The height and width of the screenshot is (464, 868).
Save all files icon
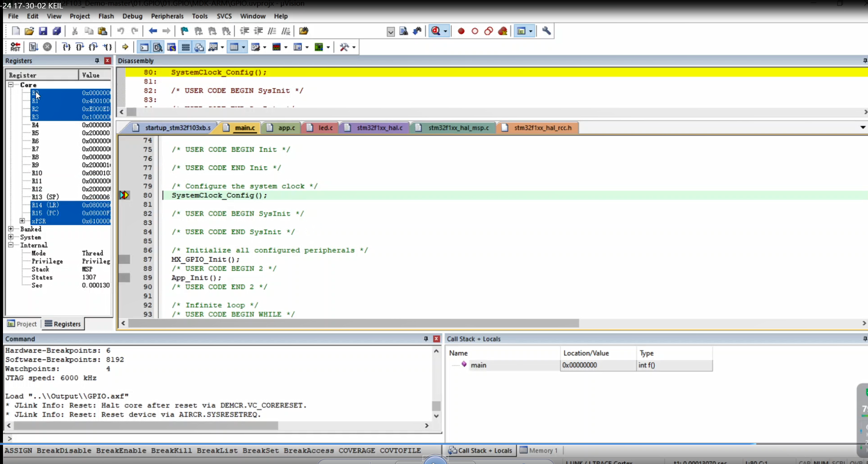coord(57,31)
